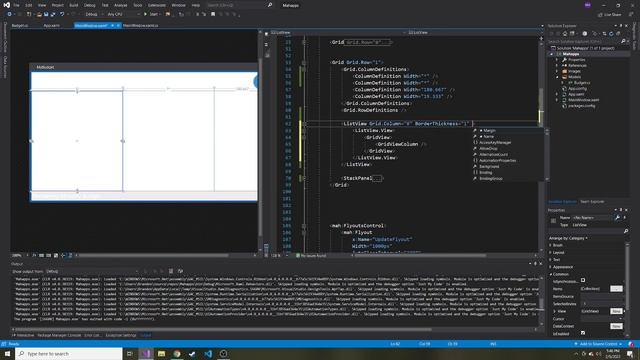Select Budget.cs under Models folder

point(582,83)
